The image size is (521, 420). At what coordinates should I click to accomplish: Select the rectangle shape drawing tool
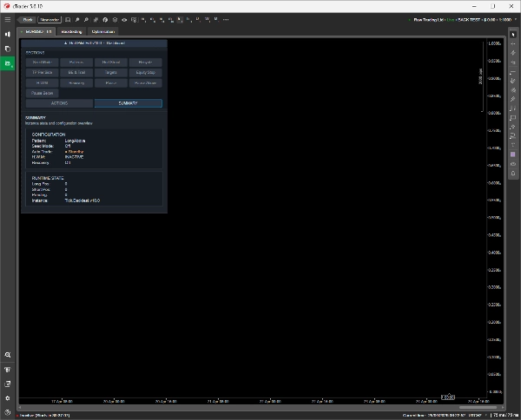click(x=513, y=117)
